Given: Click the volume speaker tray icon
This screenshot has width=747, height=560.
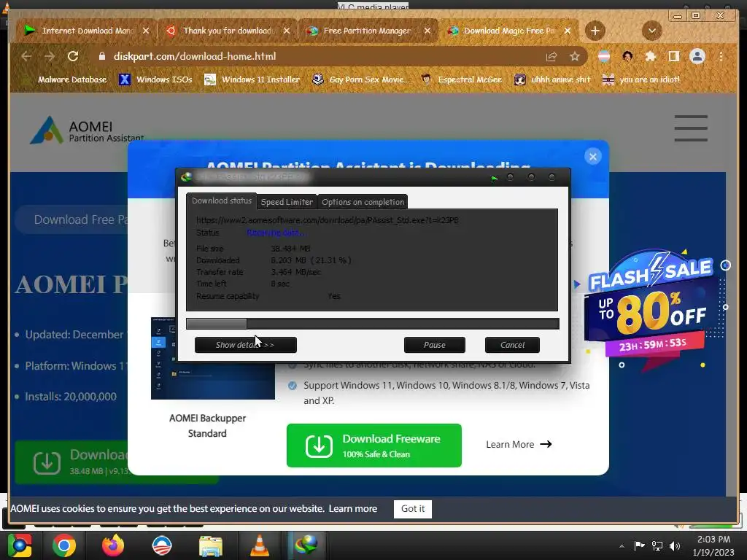Looking at the screenshot, I should coord(675,545).
